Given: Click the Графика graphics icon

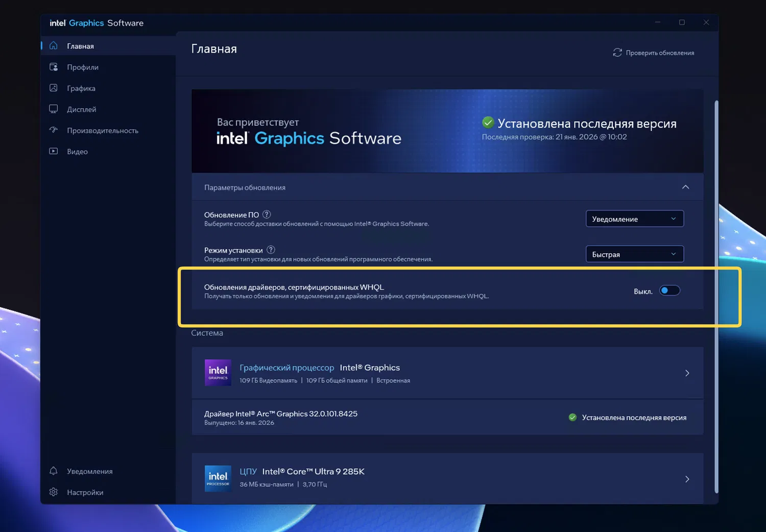Looking at the screenshot, I should click(x=54, y=88).
